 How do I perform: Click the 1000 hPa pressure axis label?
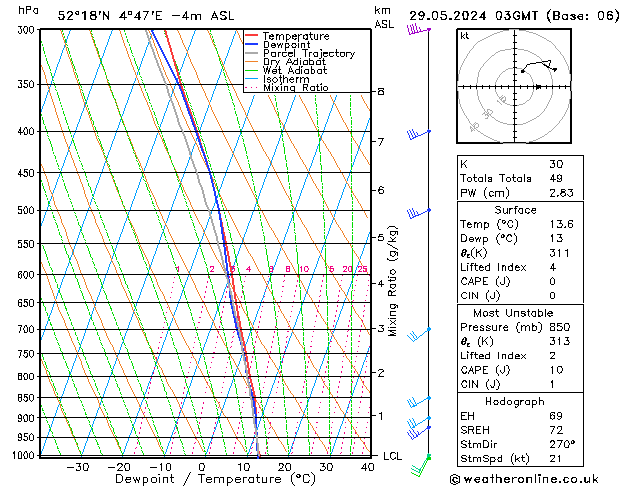point(23,455)
